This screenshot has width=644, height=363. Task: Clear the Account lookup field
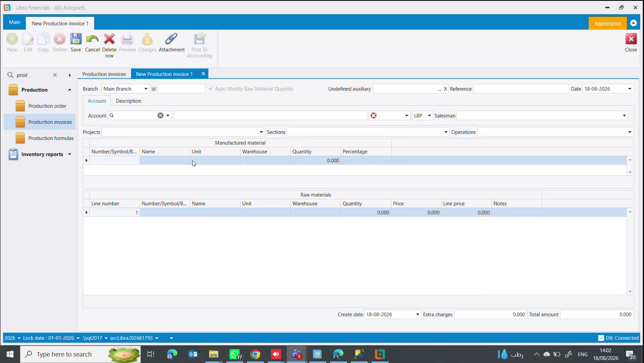(x=160, y=115)
